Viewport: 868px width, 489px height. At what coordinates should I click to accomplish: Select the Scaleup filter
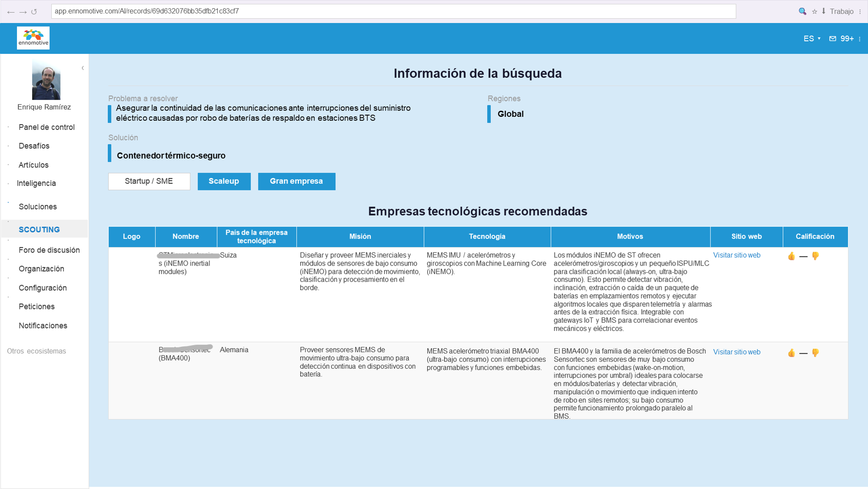pos(224,181)
